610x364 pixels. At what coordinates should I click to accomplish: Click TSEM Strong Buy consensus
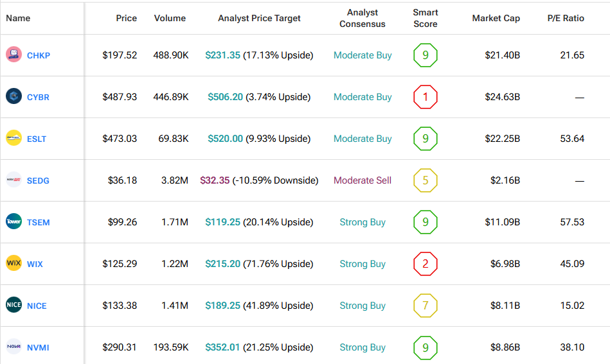pos(363,222)
